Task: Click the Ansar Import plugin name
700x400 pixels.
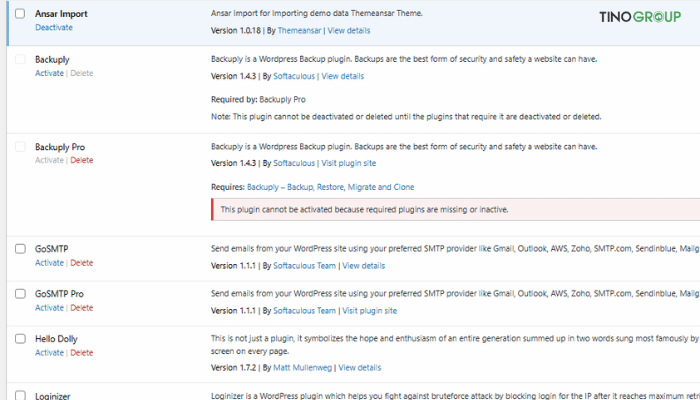Action: (x=61, y=14)
